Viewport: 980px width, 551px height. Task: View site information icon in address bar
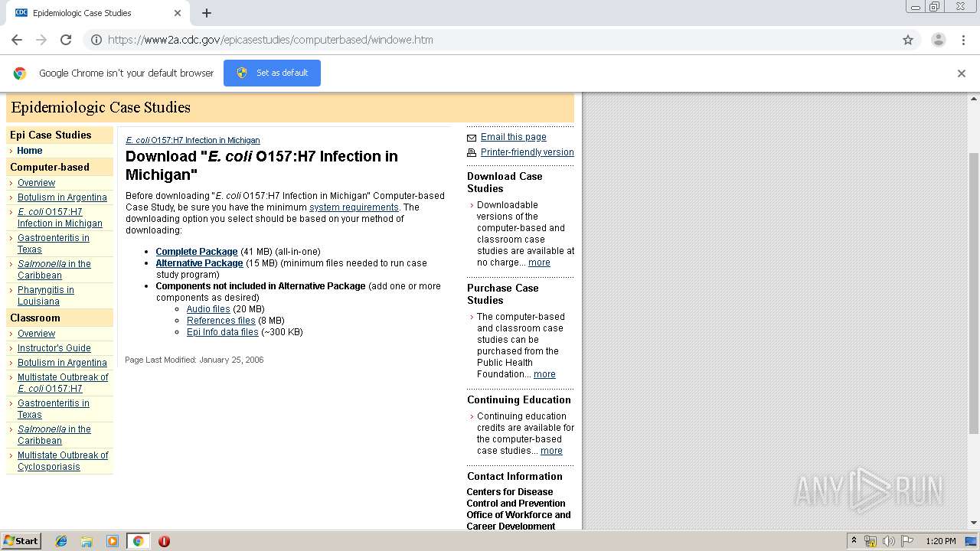96,40
